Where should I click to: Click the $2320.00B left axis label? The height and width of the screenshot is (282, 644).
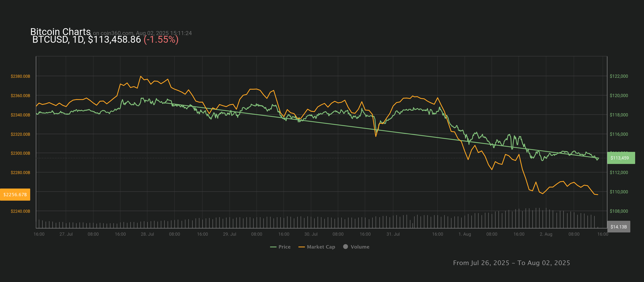[x=20, y=134]
